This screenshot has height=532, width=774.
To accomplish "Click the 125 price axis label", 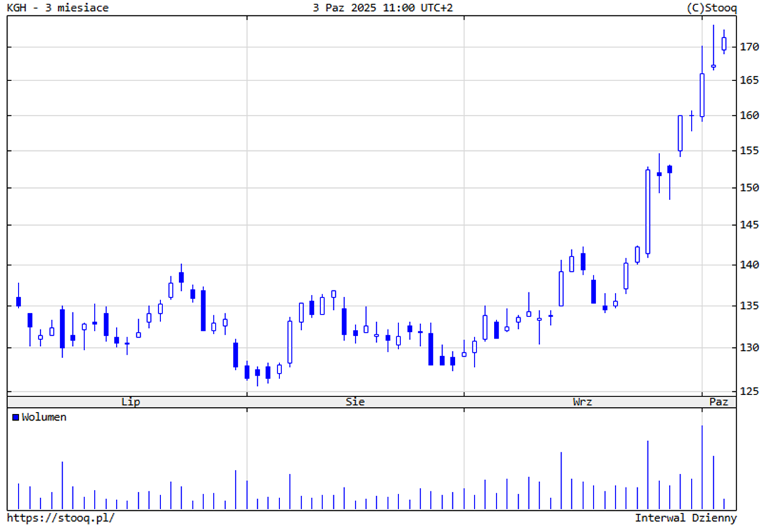I will (750, 391).
